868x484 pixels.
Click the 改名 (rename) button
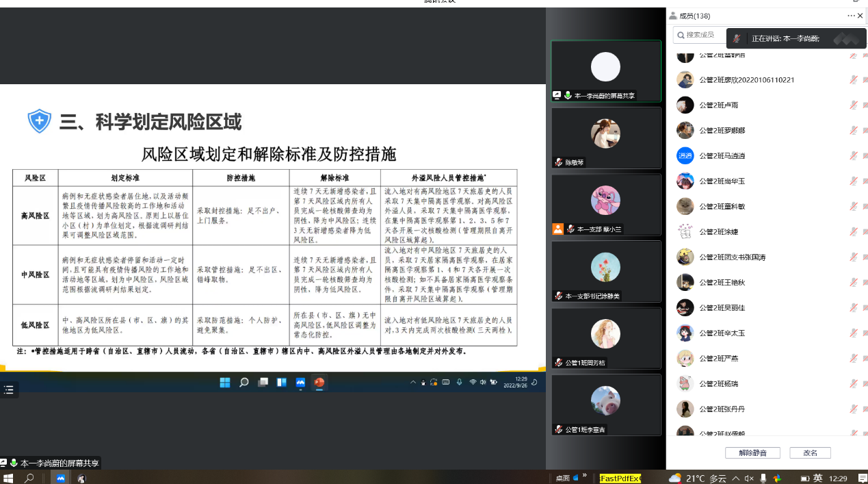pyautogui.click(x=810, y=453)
